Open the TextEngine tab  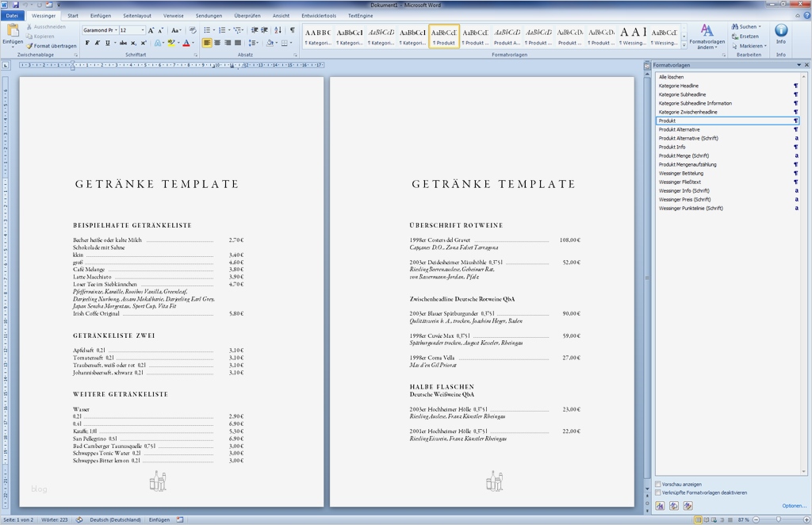361,16
